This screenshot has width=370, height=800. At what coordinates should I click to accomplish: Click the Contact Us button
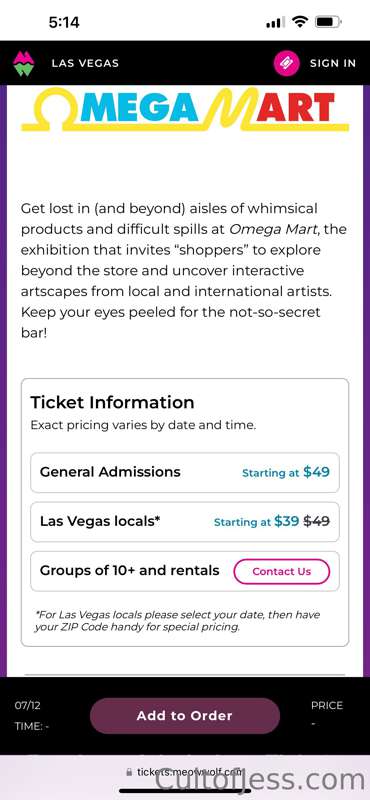[282, 571]
